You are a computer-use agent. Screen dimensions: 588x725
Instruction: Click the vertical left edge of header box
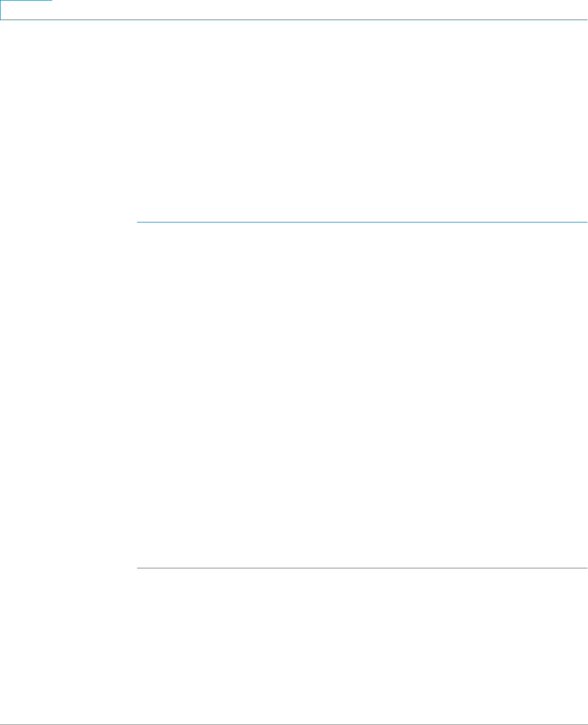click(1, 10)
